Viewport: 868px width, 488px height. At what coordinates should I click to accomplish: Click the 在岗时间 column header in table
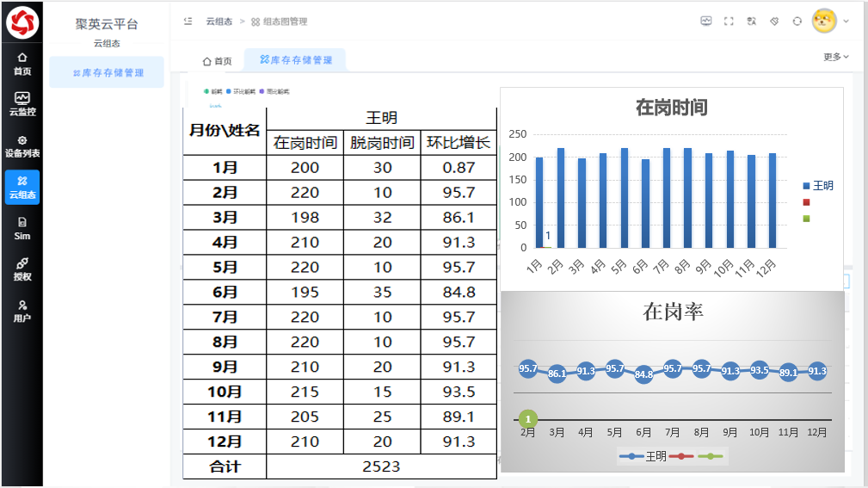pyautogui.click(x=305, y=143)
